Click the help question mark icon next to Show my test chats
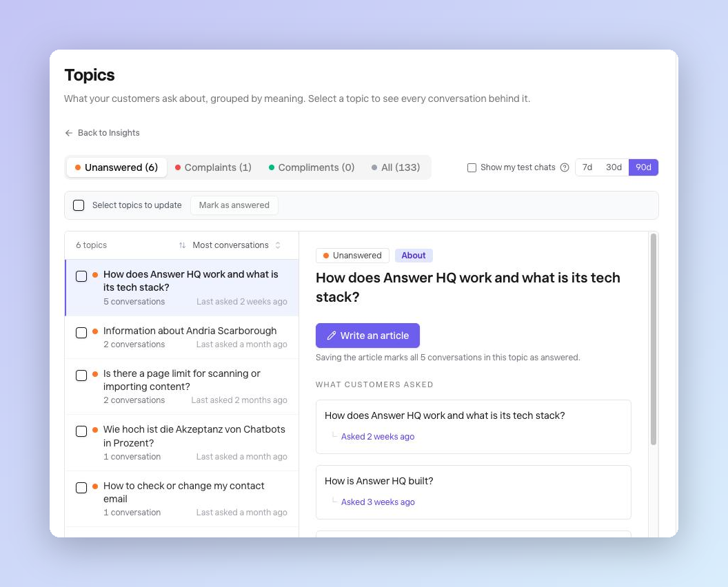 [565, 167]
